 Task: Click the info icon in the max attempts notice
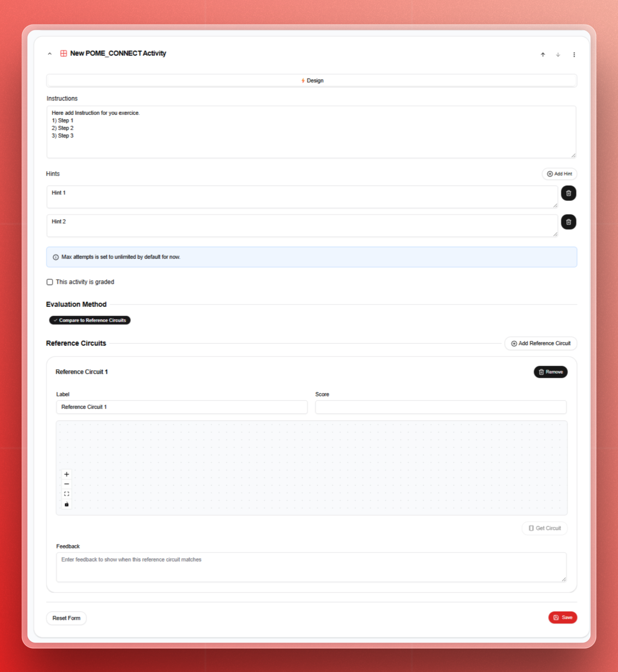56,257
